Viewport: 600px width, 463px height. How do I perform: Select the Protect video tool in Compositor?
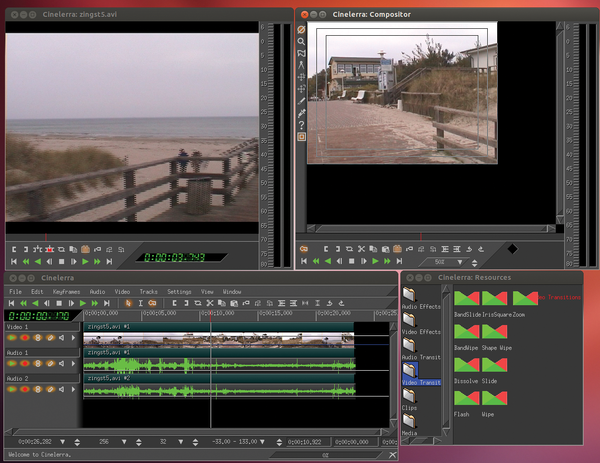click(301, 29)
